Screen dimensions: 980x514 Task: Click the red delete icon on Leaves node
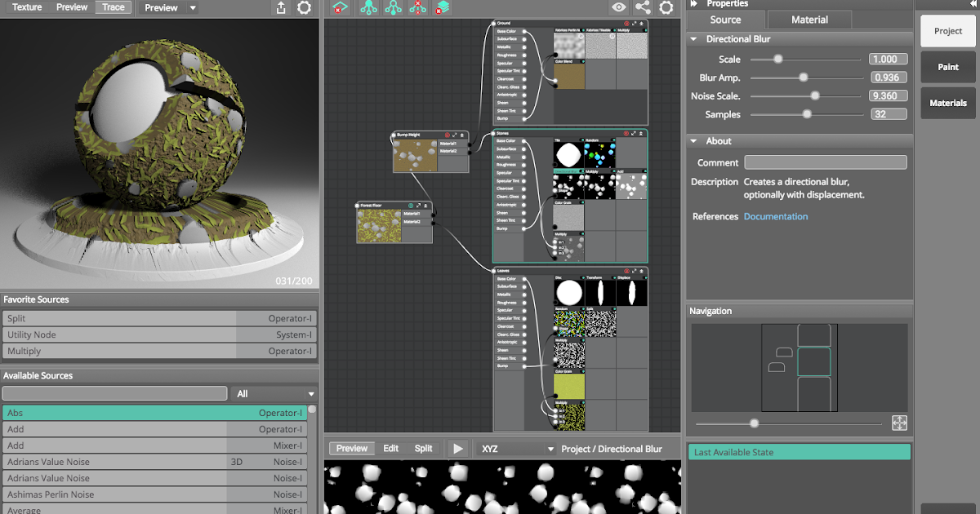click(x=626, y=271)
